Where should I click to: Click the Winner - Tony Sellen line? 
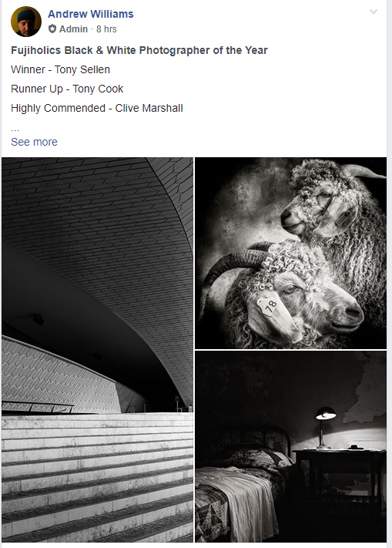pyautogui.click(x=60, y=69)
